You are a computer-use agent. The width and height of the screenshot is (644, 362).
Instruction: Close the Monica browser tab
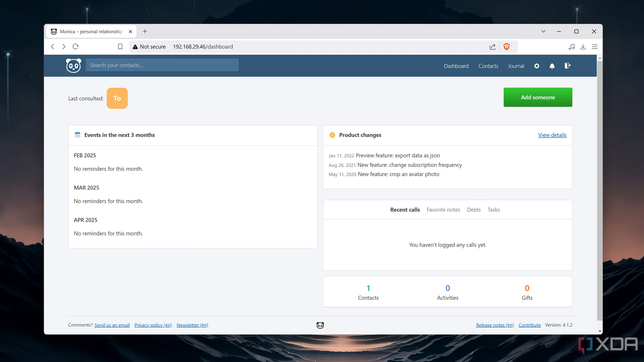pyautogui.click(x=130, y=32)
